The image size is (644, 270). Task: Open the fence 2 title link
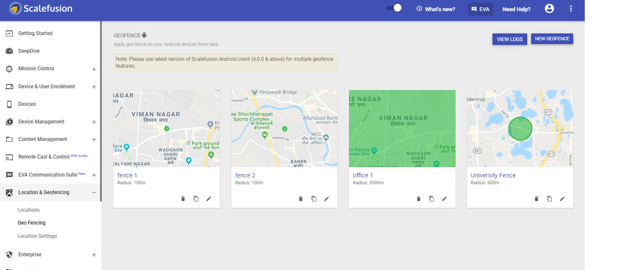click(246, 175)
